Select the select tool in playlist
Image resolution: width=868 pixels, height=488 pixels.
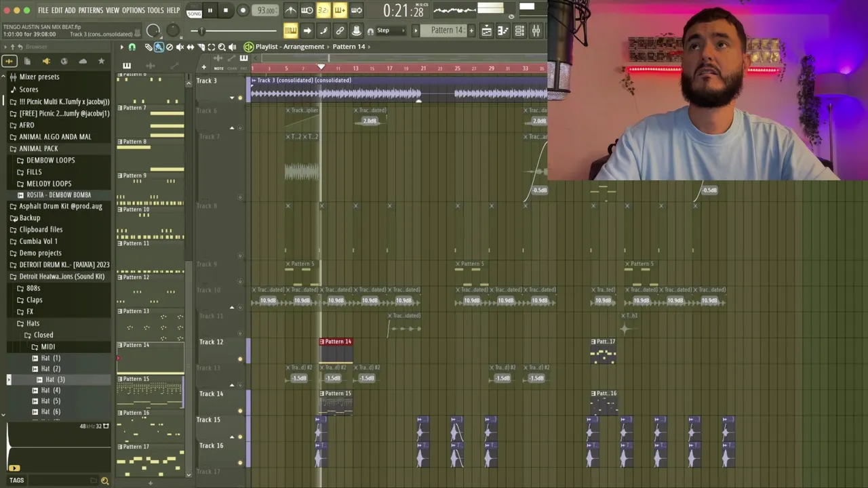211,47
